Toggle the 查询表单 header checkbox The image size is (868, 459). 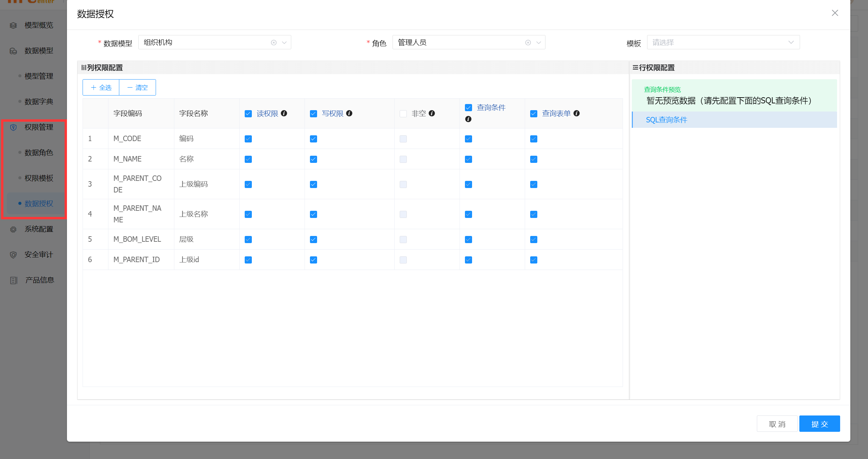coord(534,114)
